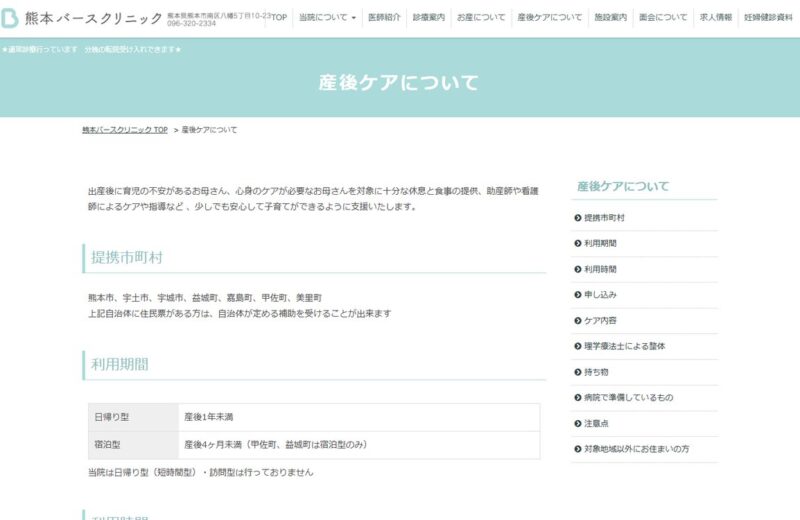Open the 施設案内 menu item
The image size is (800, 520).
pos(610,17)
